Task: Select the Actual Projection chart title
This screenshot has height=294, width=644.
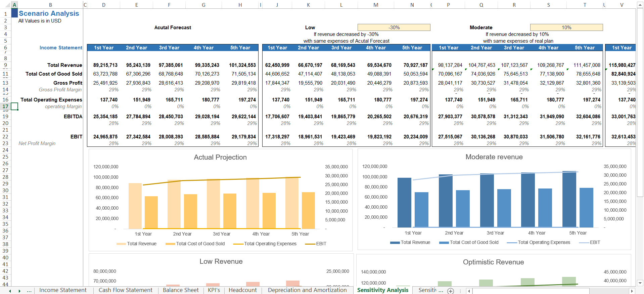Action: click(x=220, y=157)
